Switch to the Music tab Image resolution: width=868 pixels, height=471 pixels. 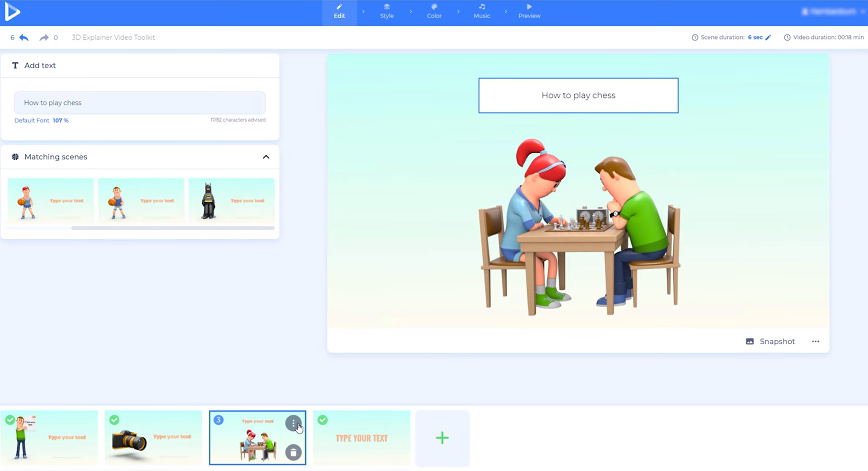tap(481, 11)
